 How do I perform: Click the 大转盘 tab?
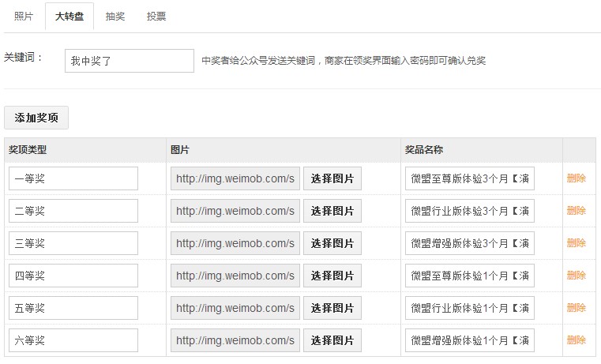coord(69,16)
